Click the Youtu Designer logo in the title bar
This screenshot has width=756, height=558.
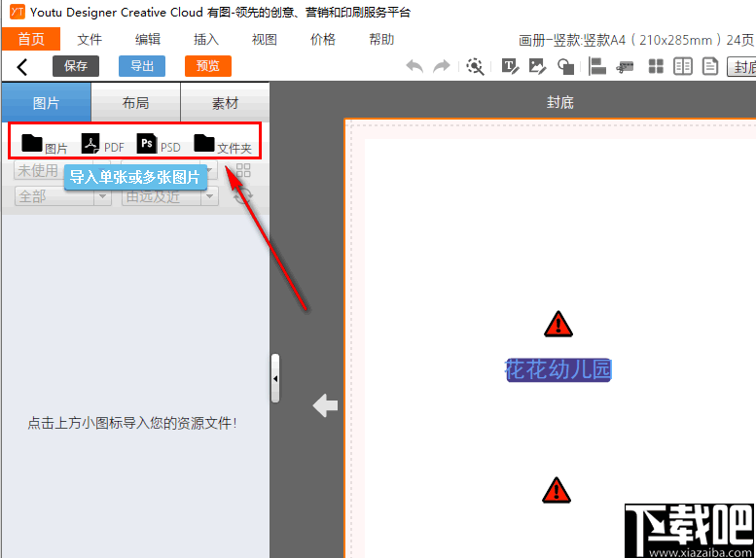coord(17,12)
